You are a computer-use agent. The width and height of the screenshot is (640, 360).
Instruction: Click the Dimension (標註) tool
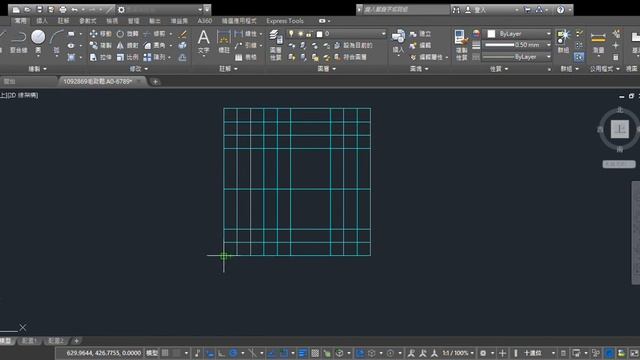tap(224, 42)
